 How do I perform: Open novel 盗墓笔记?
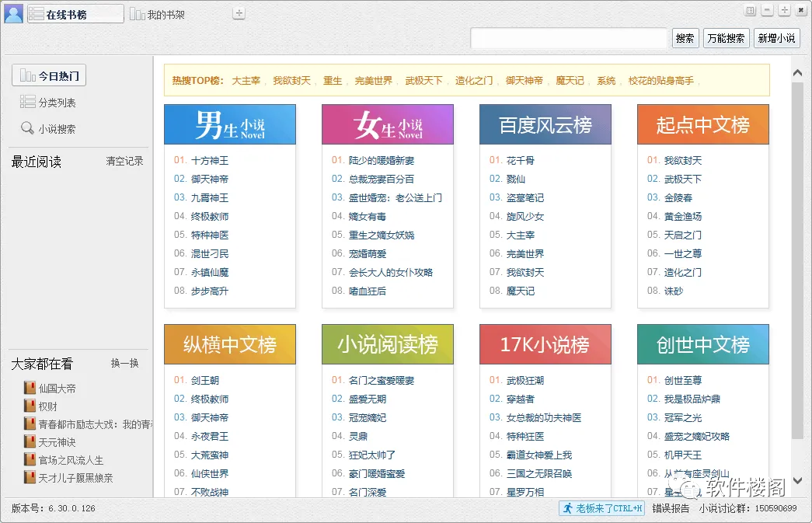(525, 198)
